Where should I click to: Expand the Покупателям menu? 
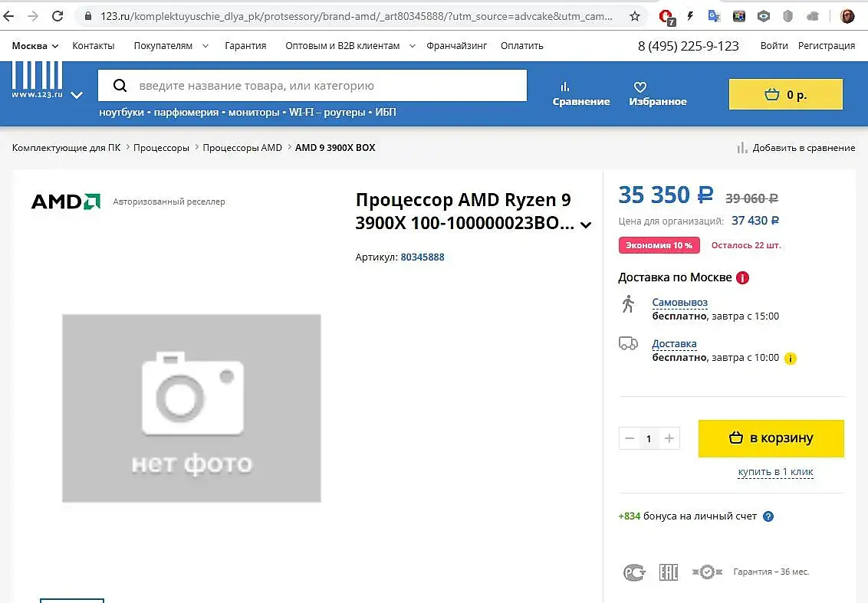coord(171,46)
